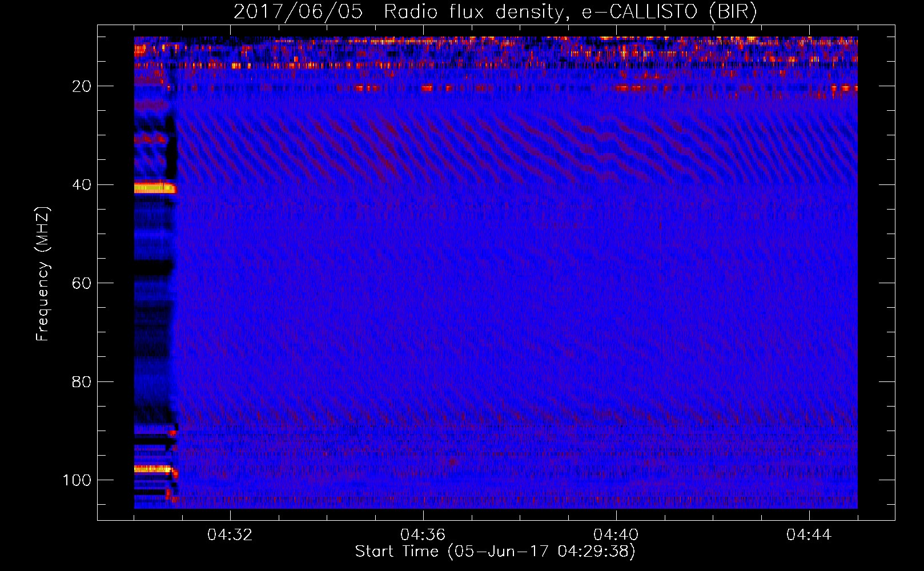Click the "04:36" time tick label
924x571 pixels.
[x=423, y=535]
